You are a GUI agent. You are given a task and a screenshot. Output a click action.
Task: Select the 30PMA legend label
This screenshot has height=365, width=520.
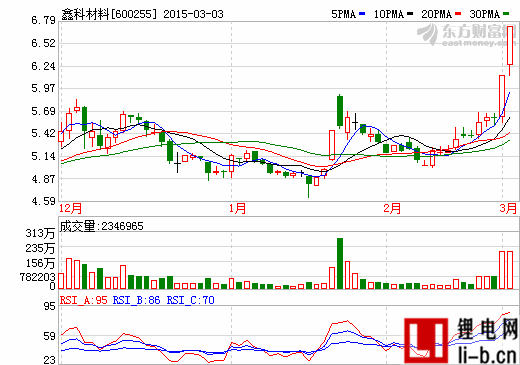[x=485, y=14]
